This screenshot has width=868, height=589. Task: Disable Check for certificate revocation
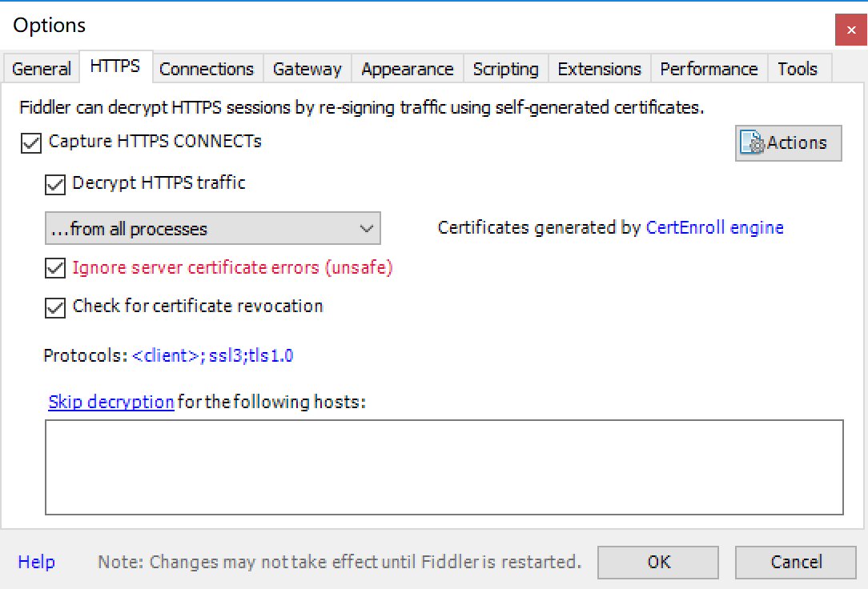[54, 307]
